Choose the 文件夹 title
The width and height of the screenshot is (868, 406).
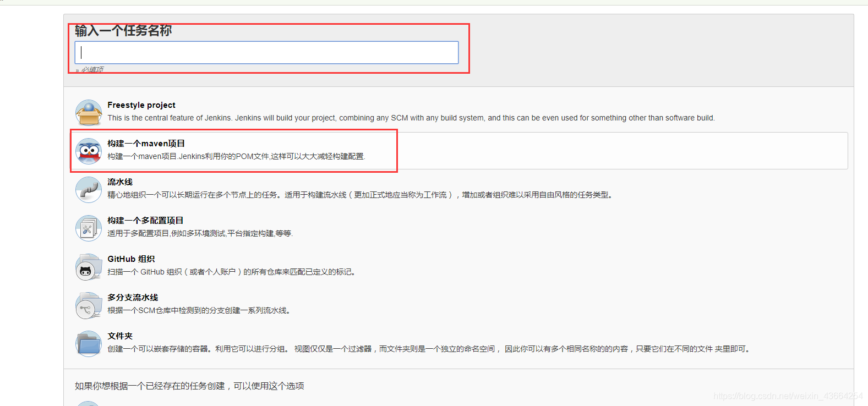pos(120,336)
